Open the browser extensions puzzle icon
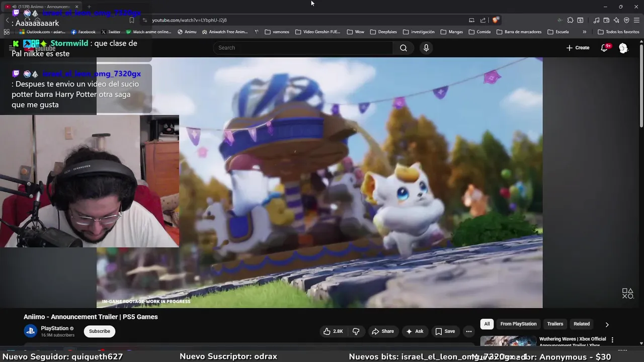 point(570,20)
